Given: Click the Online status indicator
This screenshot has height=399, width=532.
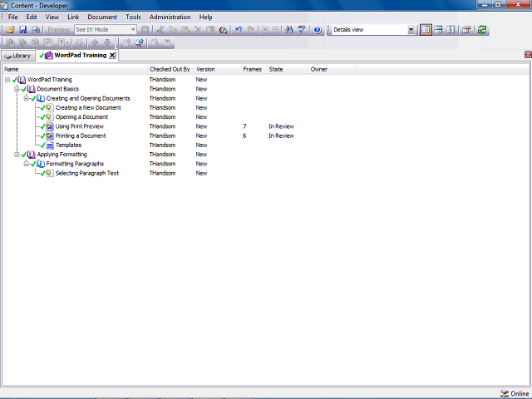Looking at the screenshot, I should click(x=515, y=393).
